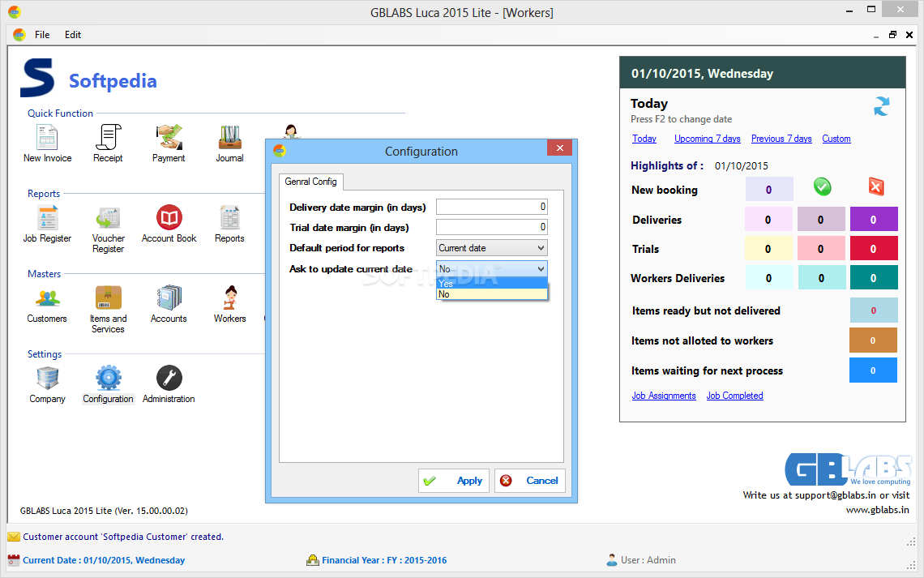Click the New booking count box
Screen dimensions: 924x578
click(x=769, y=190)
